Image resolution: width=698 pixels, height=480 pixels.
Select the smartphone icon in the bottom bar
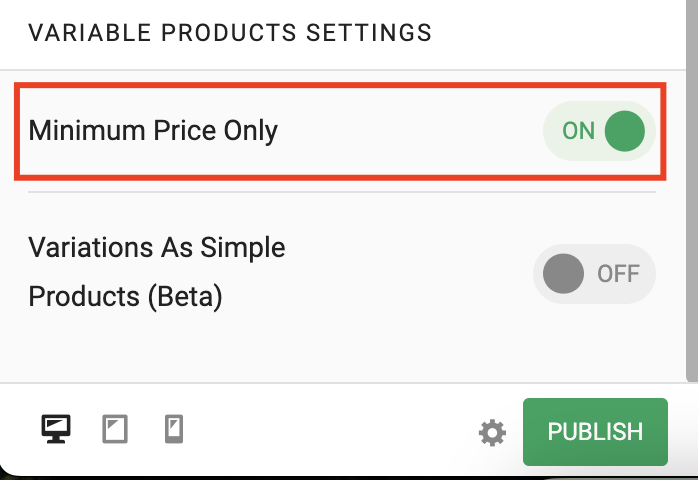[x=174, y=429]
